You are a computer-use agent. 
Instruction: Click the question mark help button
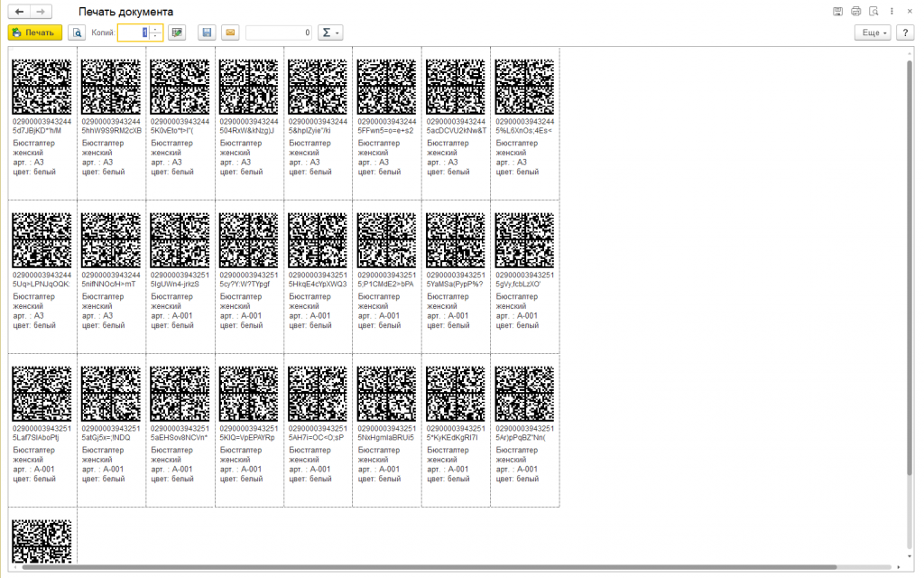click(904, 33)
